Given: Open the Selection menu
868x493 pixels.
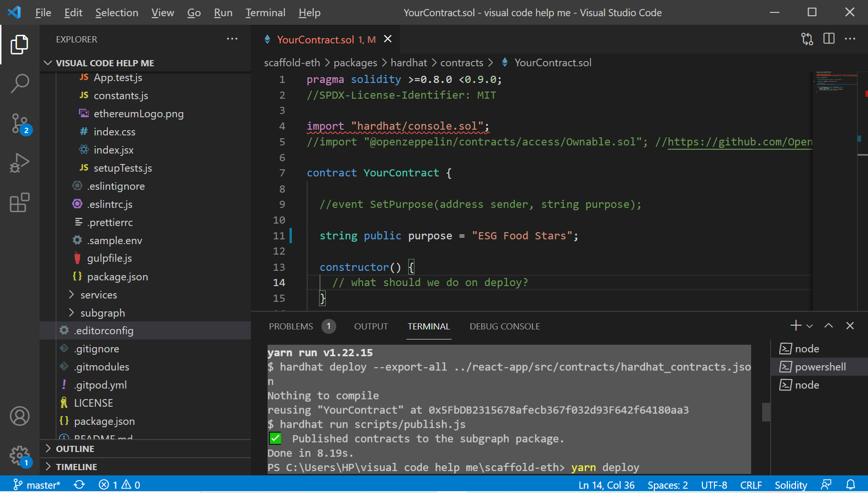Looking at the screenshot, I should click(117, 13).
